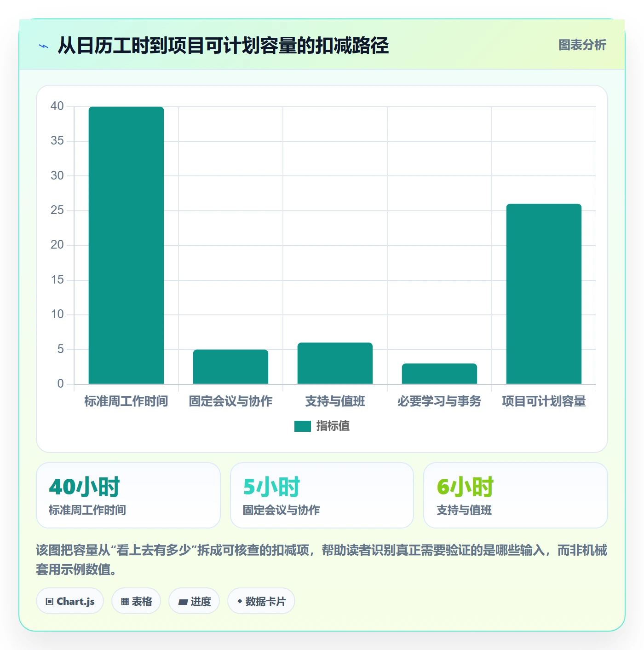644x650 pixels.
Task: Click the 支持与值班 bar in the chart
Action: 335,363
